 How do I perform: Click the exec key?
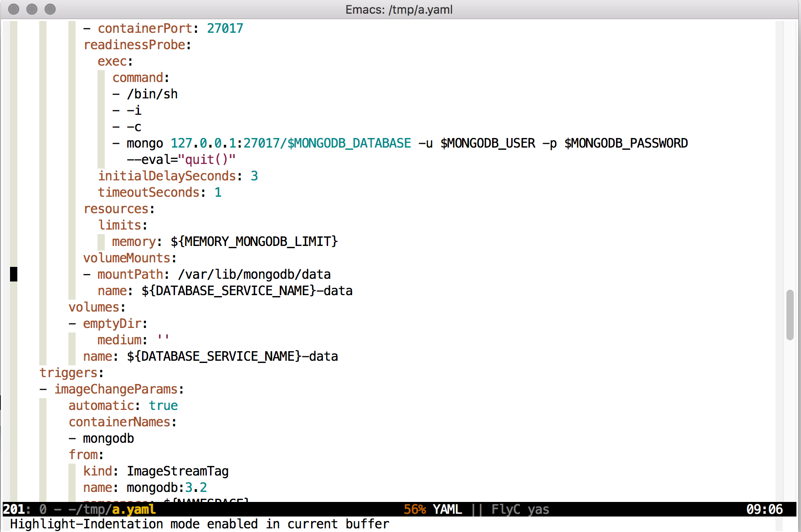coord(112,61)
